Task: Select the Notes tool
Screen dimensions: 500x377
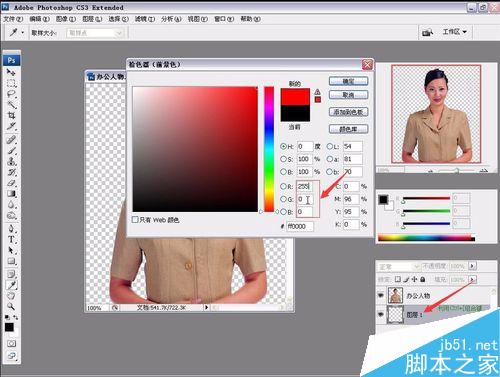Action: click(x=11, y=274)
